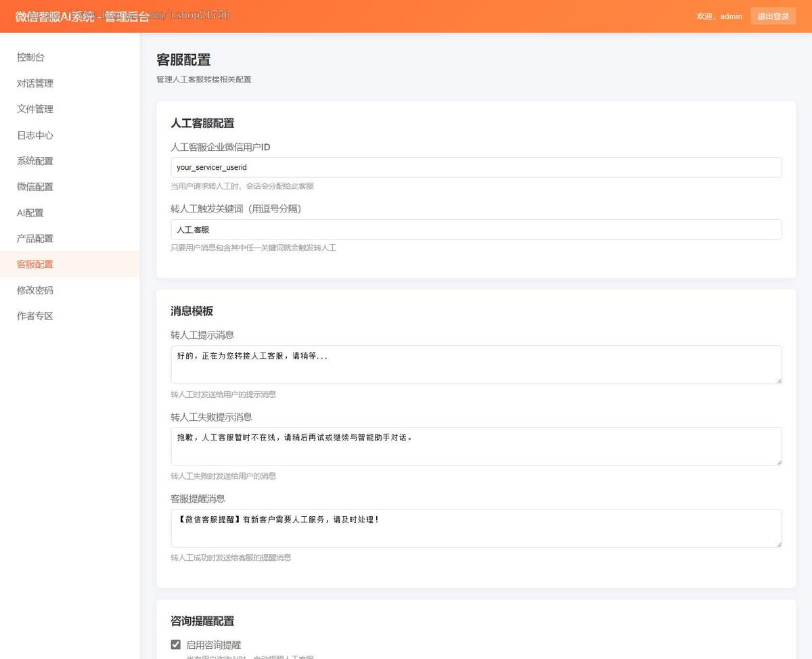812x659 pixels.
Task: Click the 人工客服配置 section heading
Action: [x=202, y=123]
